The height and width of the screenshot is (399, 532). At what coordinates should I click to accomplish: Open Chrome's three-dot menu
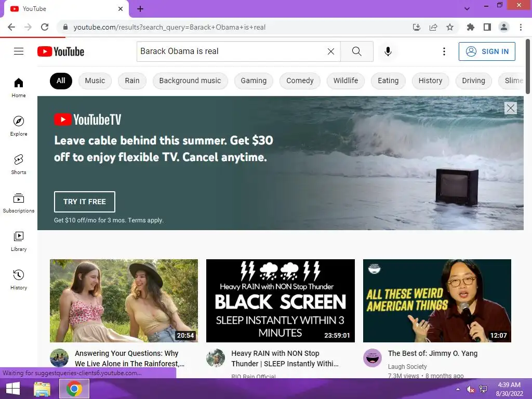521,27
